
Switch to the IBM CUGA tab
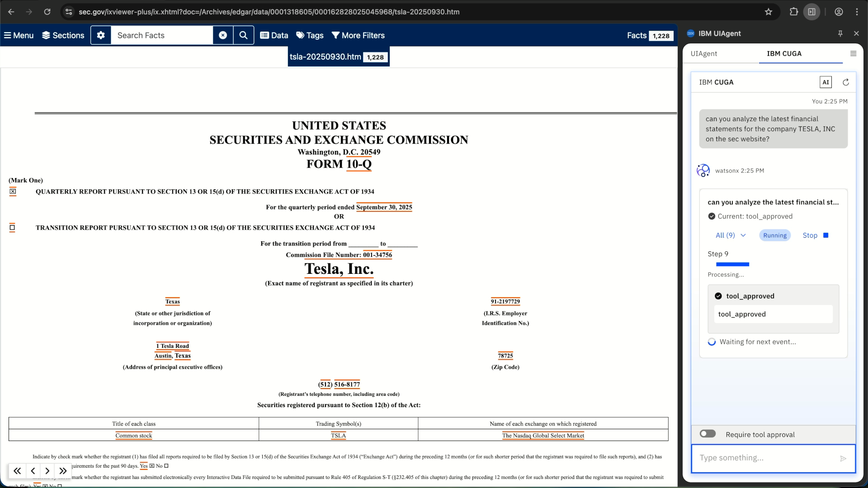tap(784, 53)
